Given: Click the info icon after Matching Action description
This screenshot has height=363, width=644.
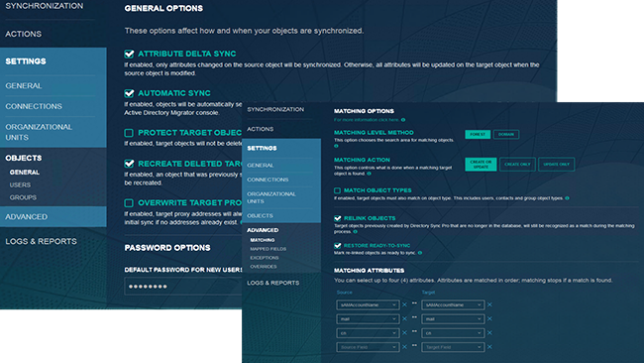Looking at the screenshot, I should click(x=369, y=174).
